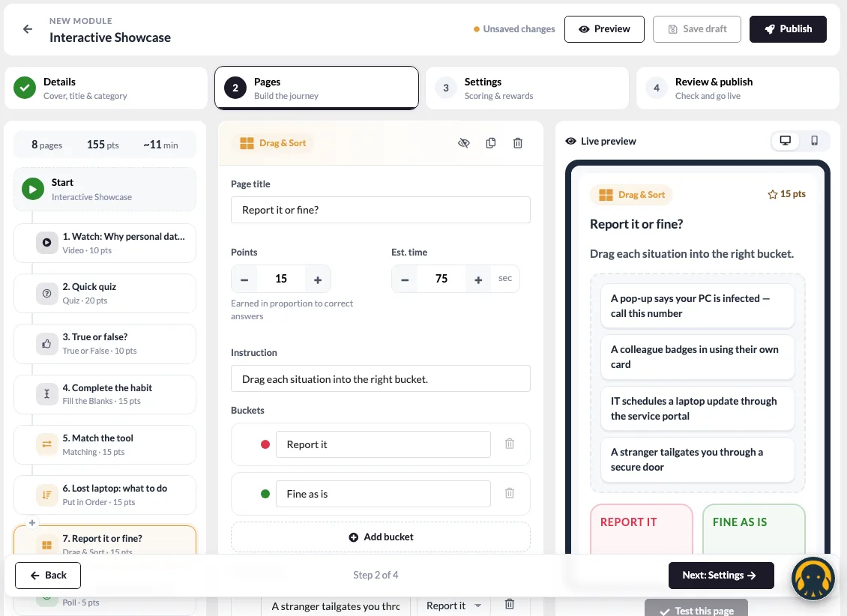This screenshot has width=847, height=616.
Task: Click the IT schedules laptop update card
Action: coord(697,408)
